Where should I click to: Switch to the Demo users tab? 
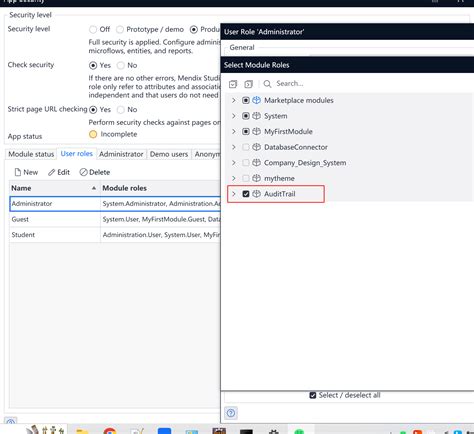click(169, 154)
